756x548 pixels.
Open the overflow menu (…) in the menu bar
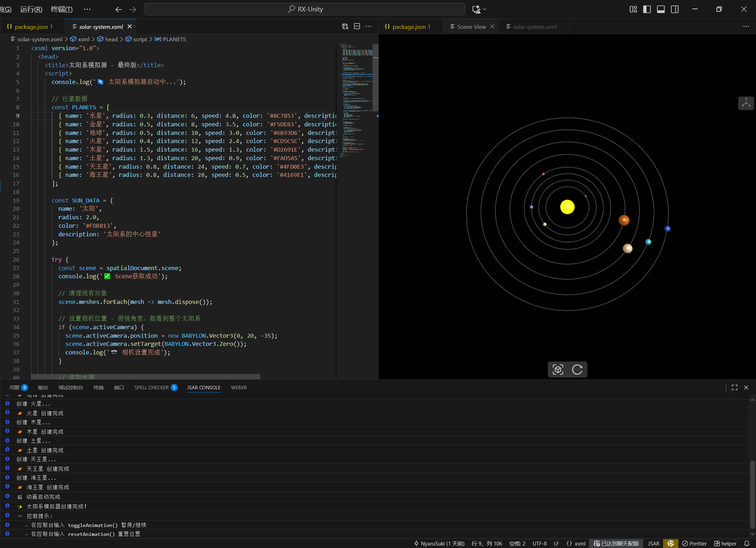87,9
